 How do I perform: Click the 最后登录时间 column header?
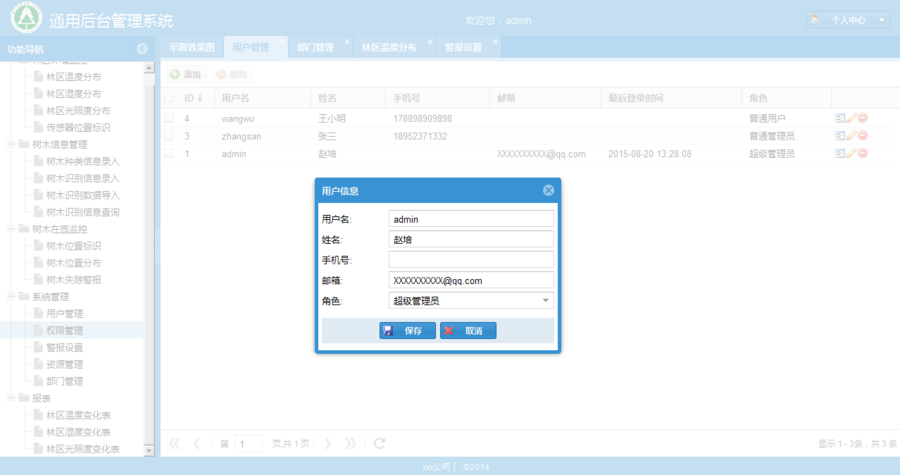click(x=671, y=98)
